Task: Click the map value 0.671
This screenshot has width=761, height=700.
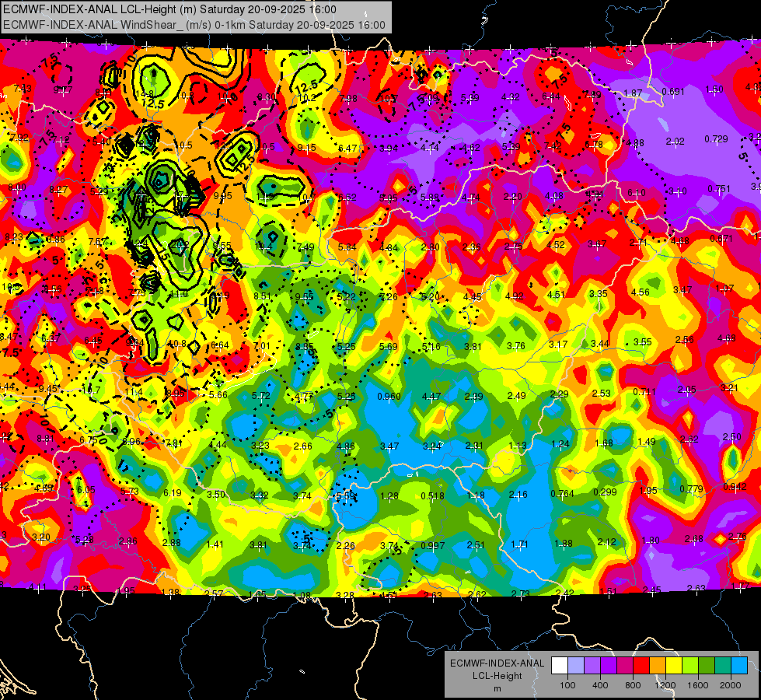Action: (x=721, y=239)
